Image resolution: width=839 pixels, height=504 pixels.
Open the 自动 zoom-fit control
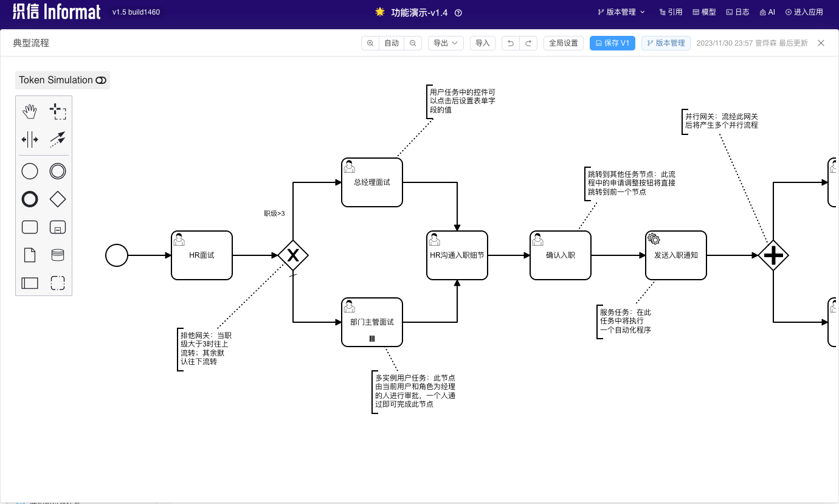point(392,43)
